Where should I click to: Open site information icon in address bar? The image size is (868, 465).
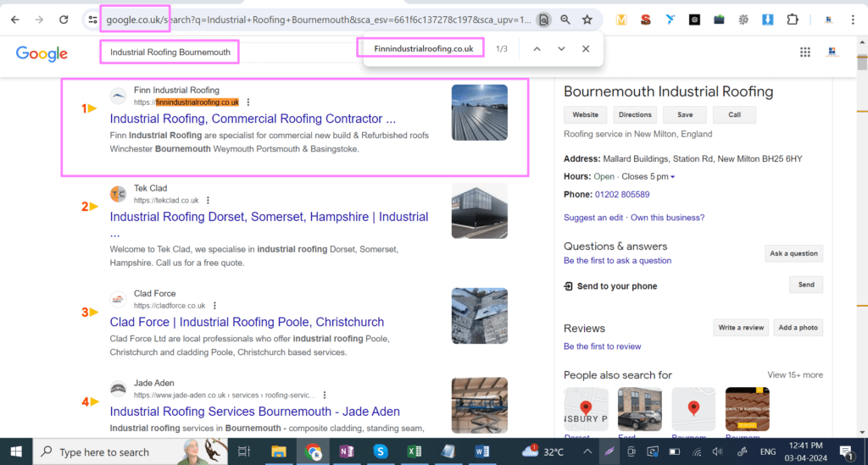[92, 20]
